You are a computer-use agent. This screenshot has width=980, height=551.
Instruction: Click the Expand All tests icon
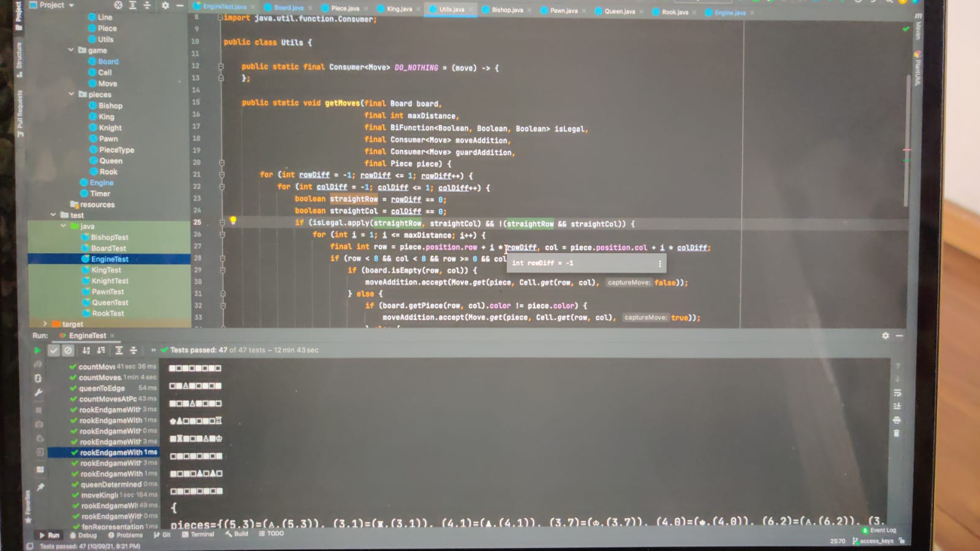[119, 350]
